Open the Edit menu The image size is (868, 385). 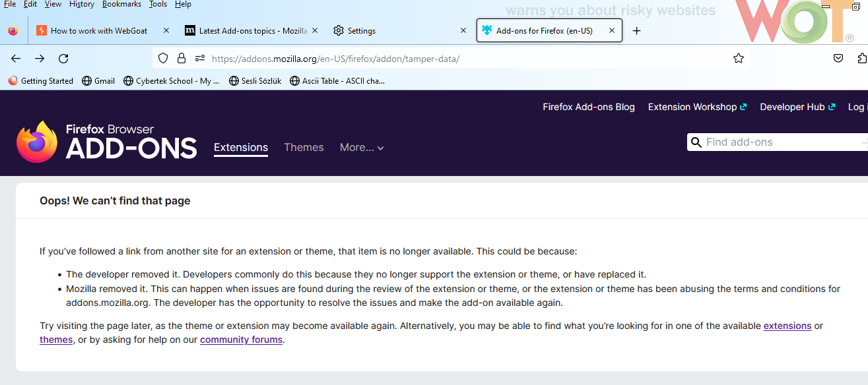[x=30, y=4]
